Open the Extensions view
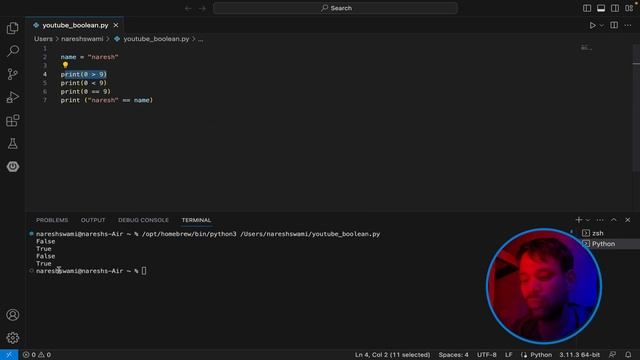The image size is (640, 360). pos(13,120)
